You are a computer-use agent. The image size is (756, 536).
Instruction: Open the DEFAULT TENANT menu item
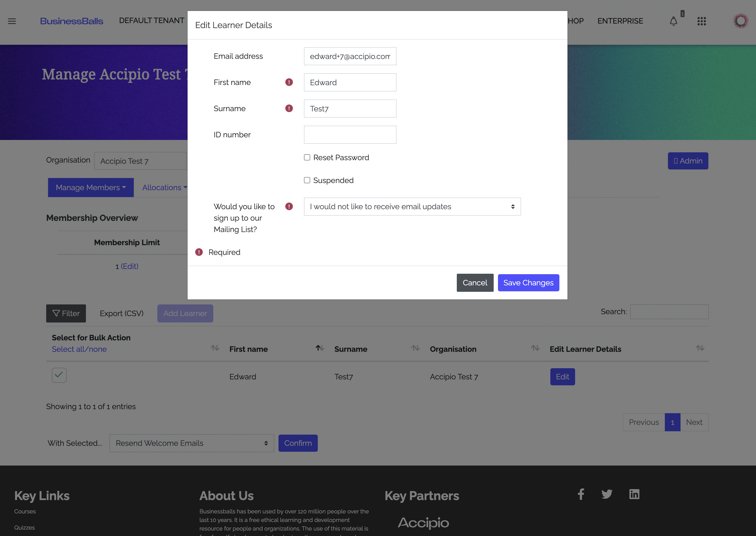pyautogui.click(x=151, y=20)
